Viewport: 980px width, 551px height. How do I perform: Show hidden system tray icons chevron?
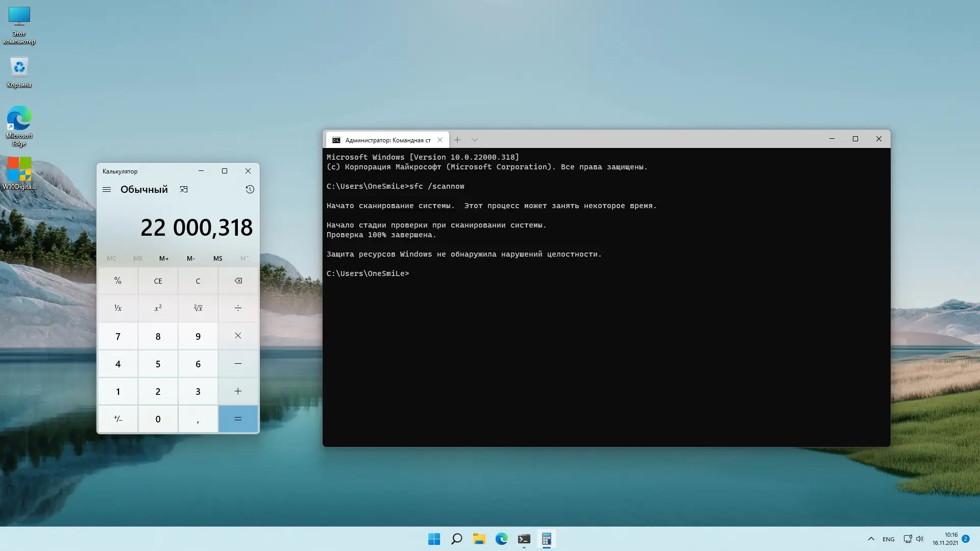click(871, 539)
